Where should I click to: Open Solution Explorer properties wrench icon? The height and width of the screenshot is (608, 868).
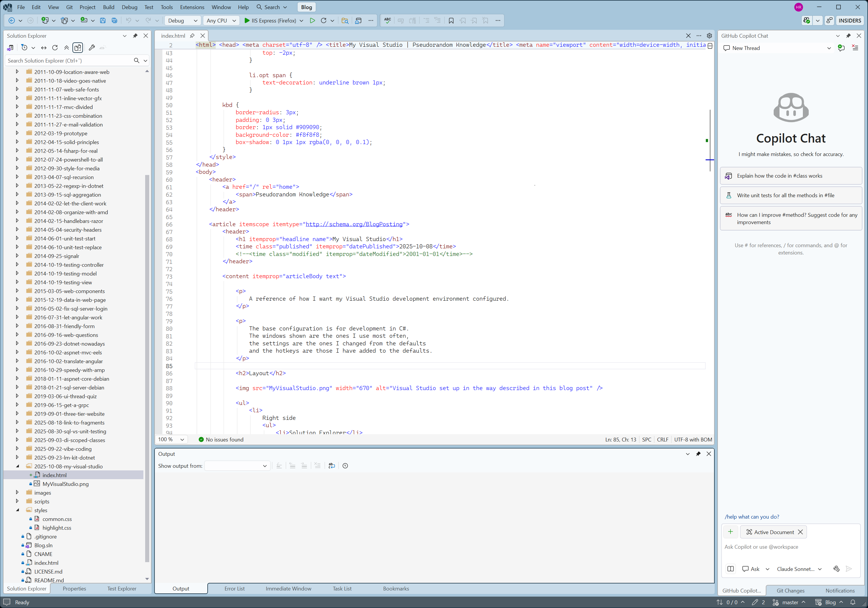[x=91, y=48]
